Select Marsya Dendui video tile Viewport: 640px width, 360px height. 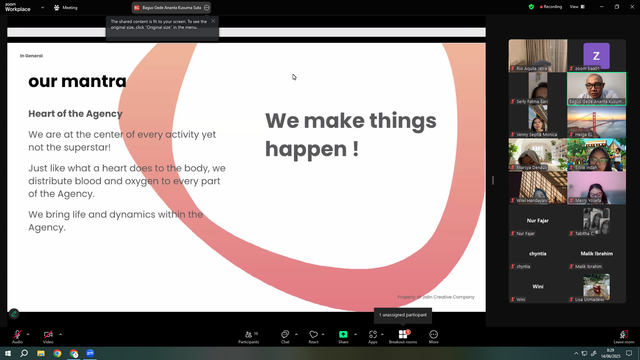(x=538, y=155)
